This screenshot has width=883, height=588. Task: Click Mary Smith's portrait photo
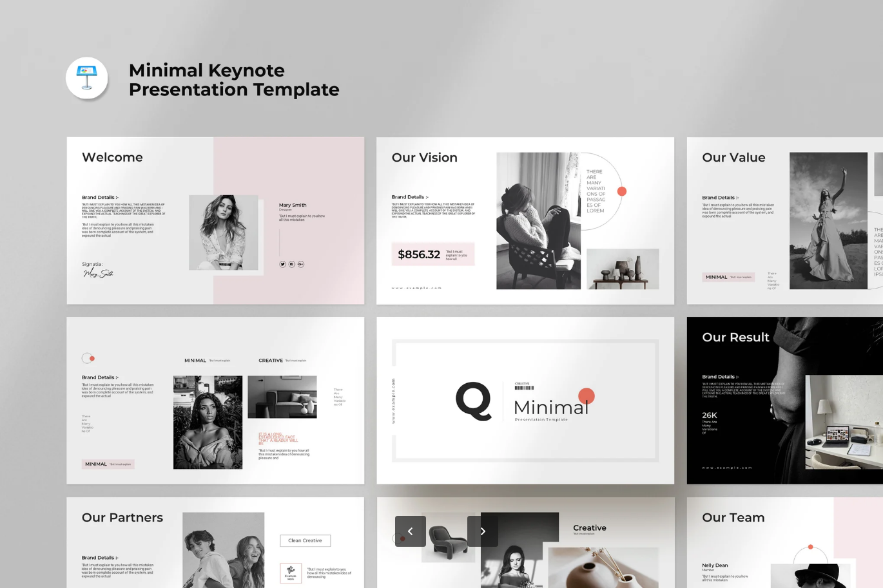pyautogui.click(x=224, y=232)
